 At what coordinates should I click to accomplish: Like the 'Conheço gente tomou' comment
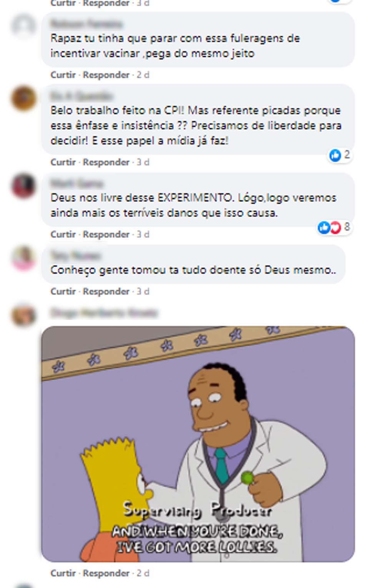63,291
